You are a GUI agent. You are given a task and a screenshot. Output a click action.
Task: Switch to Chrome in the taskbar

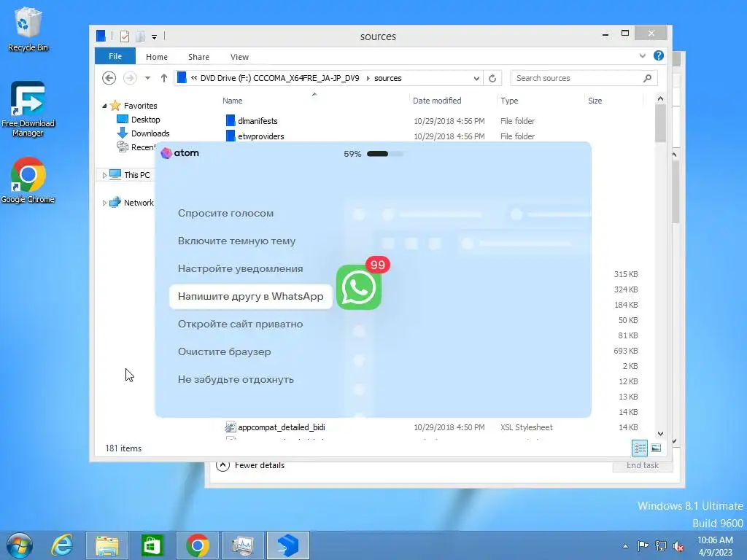point(198,545)
